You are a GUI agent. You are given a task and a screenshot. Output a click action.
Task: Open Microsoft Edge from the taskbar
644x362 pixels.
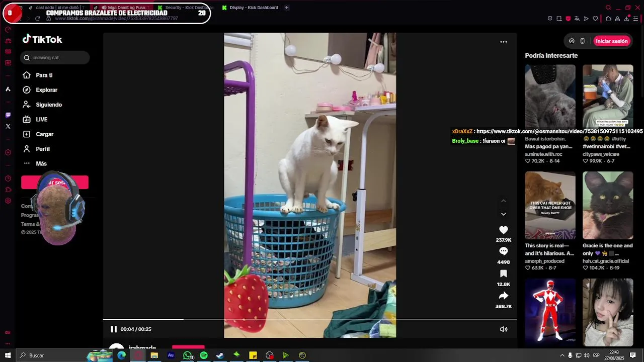click(121, 355)
